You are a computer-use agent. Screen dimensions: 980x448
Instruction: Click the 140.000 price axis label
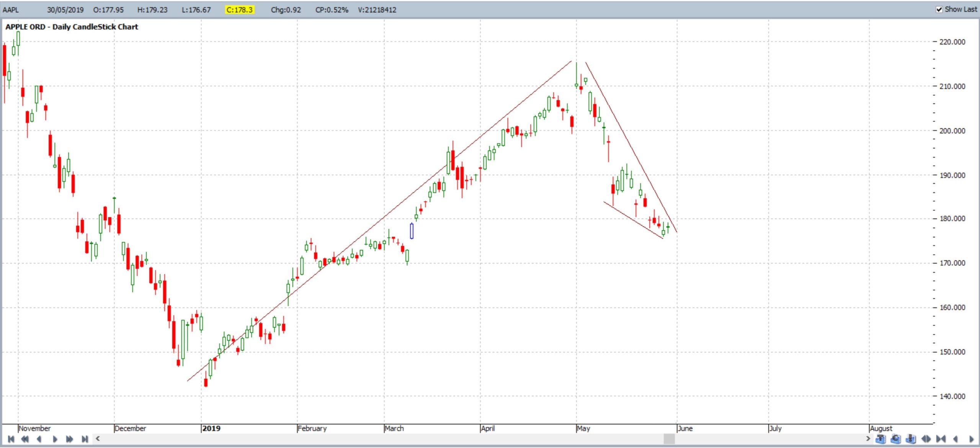click(x=952, y=396)
